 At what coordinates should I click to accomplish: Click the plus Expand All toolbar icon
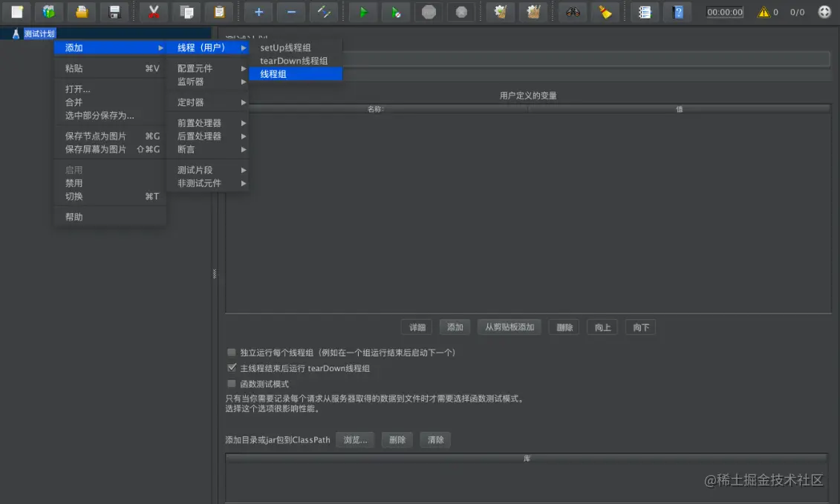tap(258, 12)
